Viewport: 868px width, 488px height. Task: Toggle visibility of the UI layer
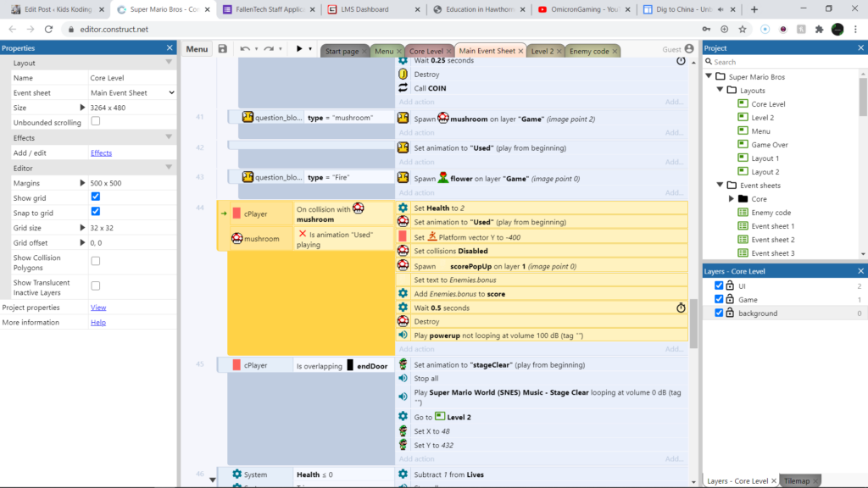point(719,286)
